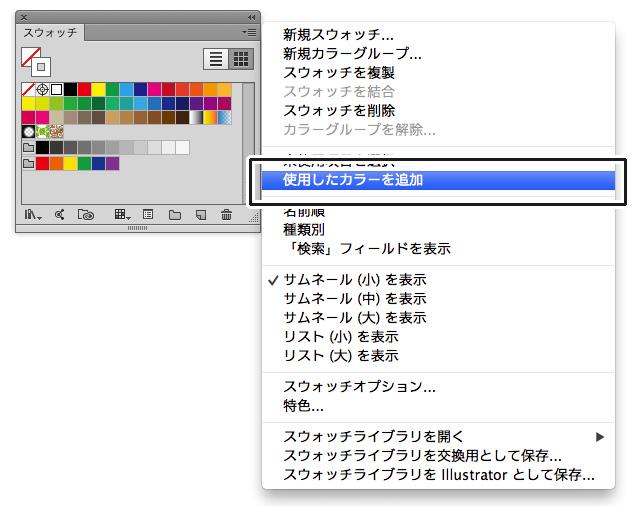Click カラーグループを解除... greyed menu item
Screen dimensions: 642x506
(359, 129)
